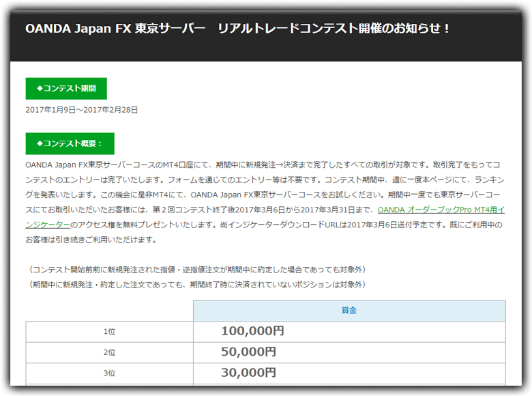Select the green コンテスト概要 label

coord(70,143)
